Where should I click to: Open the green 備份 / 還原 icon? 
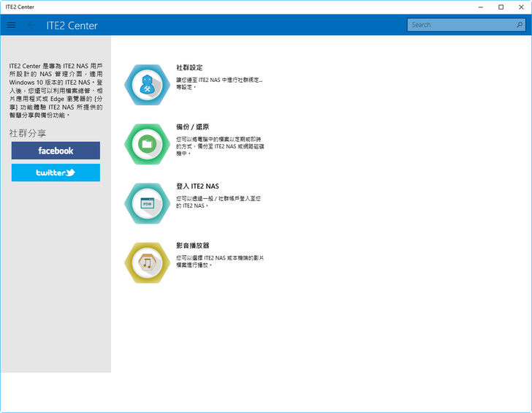click(147, 144)
